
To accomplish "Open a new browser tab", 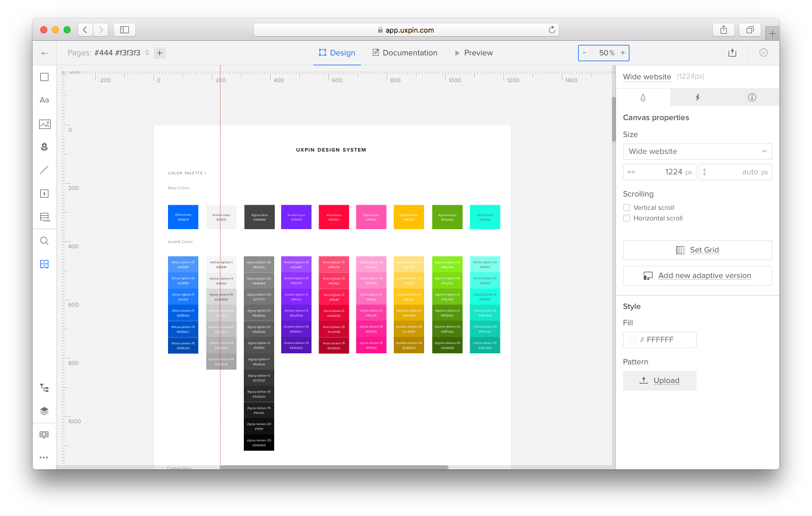I will (x=772, y=33).
